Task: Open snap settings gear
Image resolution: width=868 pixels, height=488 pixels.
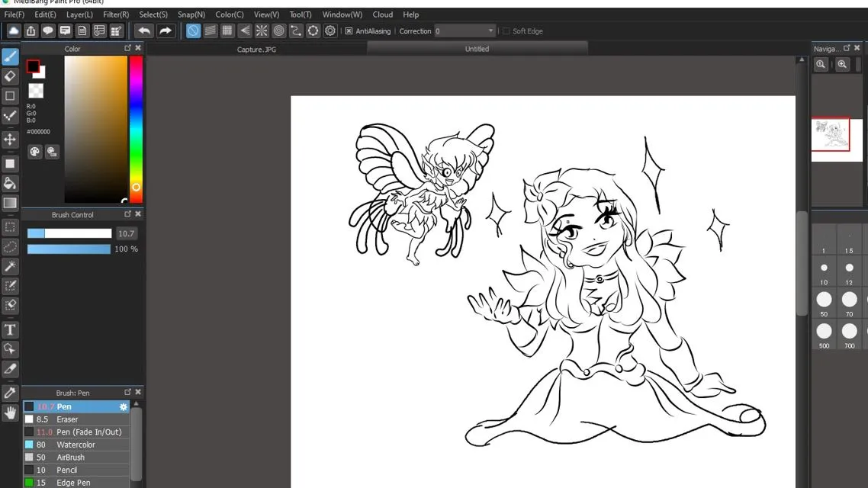Action: (x=330, y=31)
